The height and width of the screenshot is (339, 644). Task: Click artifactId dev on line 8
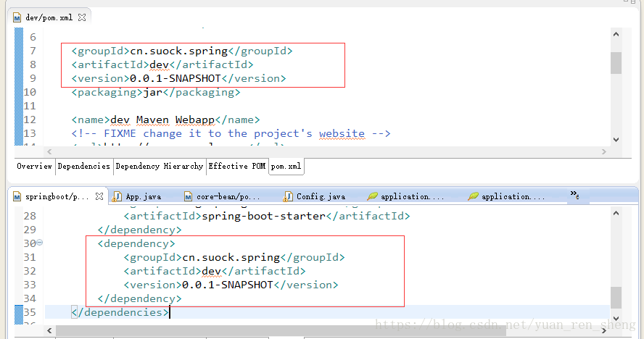(160, 64)
